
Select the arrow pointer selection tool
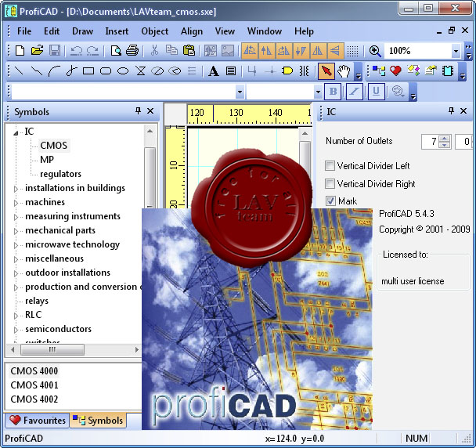point(326,71)
